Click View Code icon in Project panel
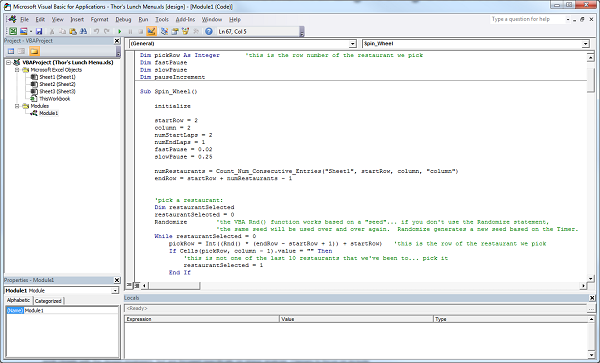Viewport: 600px width, 363px height. click(x=11, y=51)
